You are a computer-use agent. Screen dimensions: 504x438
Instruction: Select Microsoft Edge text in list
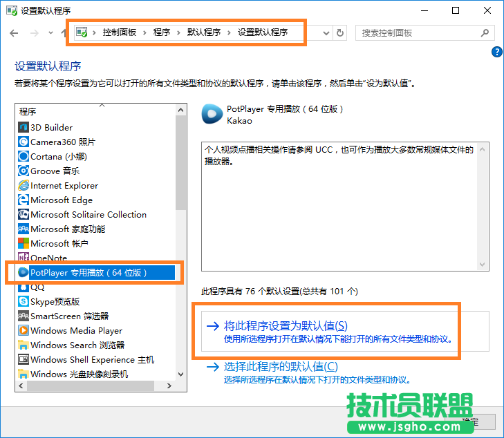click(62, 200)
